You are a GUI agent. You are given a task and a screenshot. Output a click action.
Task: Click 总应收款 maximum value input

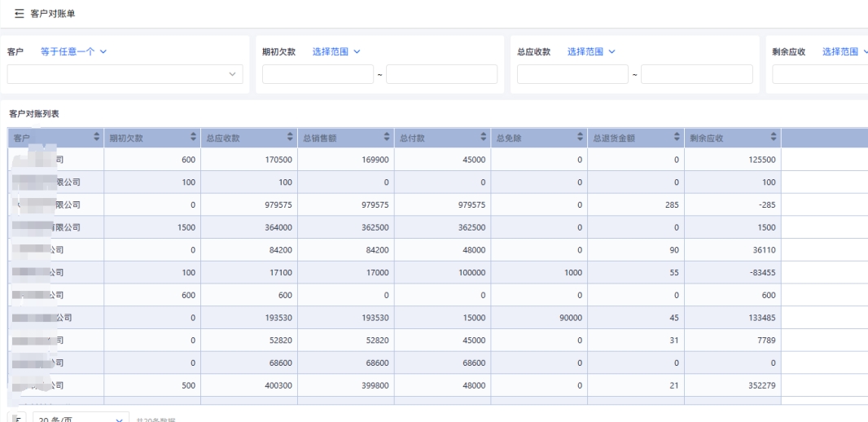[697, 74]
